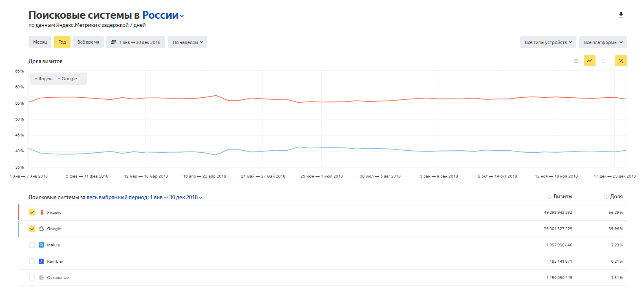Image resolution: width=644 pixels, height=292 pixels.
Task: Click the Google legend entry in the chart
Action: (x=68, y=79)
